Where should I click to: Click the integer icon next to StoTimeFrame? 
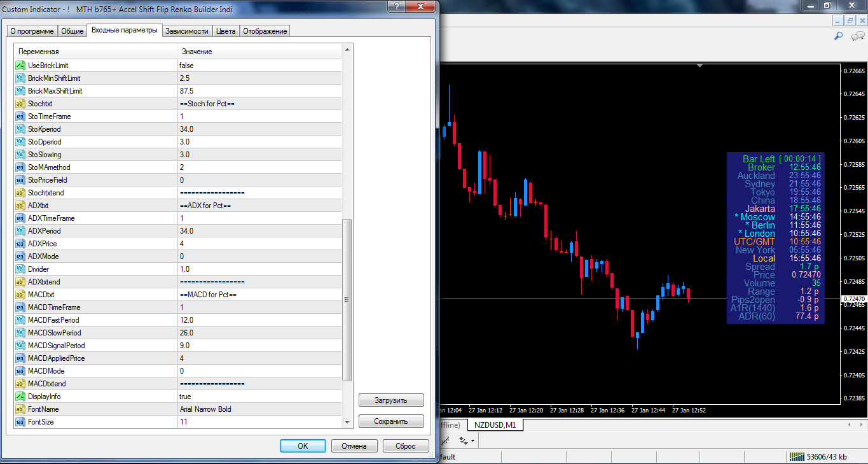coord(20,116)
